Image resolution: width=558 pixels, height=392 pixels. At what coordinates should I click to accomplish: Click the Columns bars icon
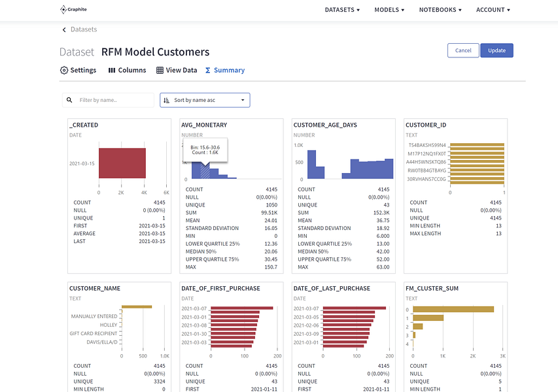point(112,71)
